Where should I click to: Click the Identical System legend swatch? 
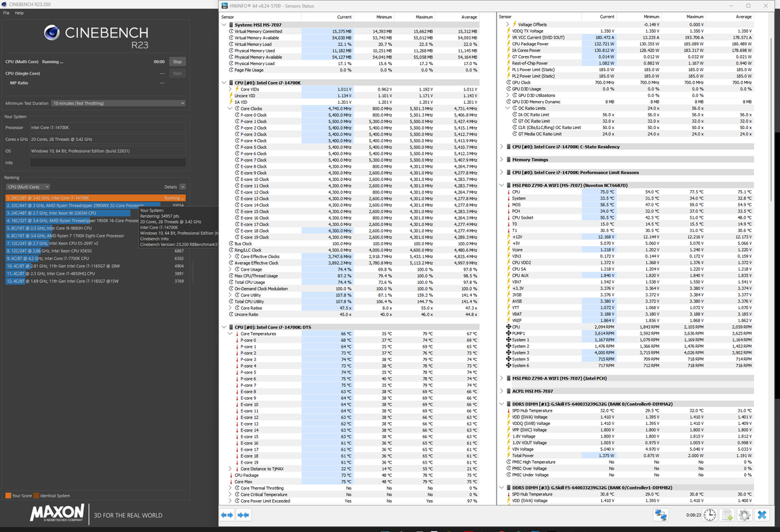(37, 495)
